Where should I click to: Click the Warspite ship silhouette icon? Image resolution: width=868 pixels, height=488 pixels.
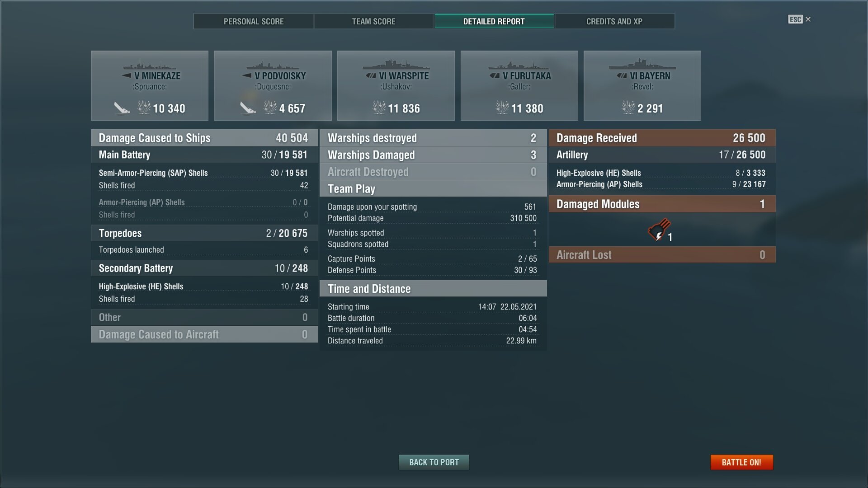pos(396,65)
